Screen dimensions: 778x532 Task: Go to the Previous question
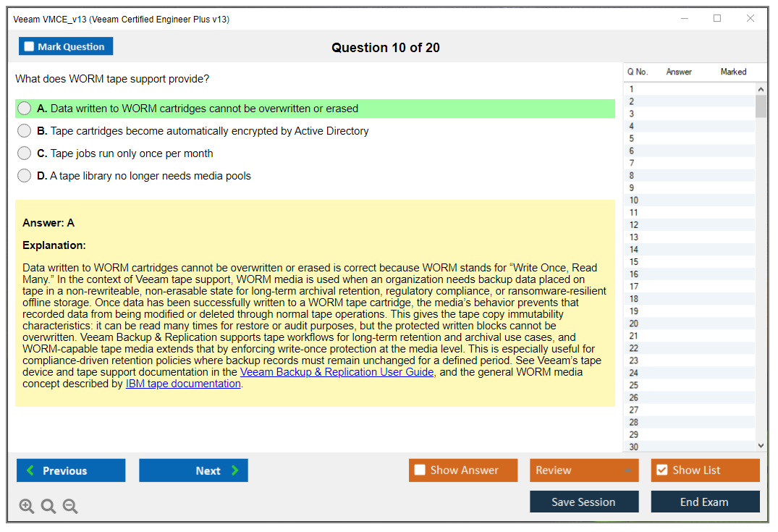click(x=71, y=470)
